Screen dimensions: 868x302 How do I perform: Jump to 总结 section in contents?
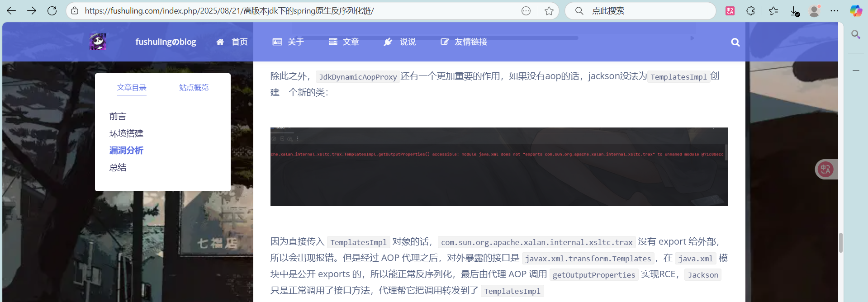click(x=118, y=168)
